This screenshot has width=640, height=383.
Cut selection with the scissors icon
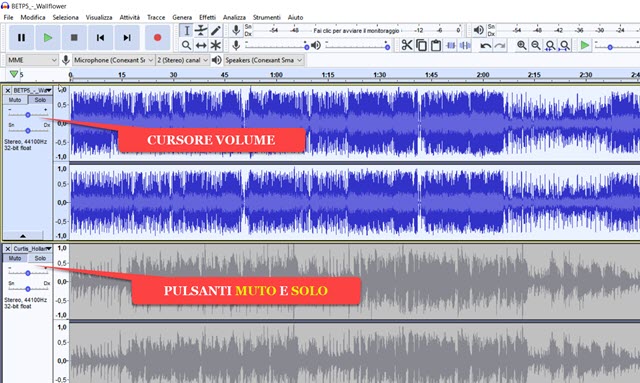pyautogui.click(x=407, y=45)
